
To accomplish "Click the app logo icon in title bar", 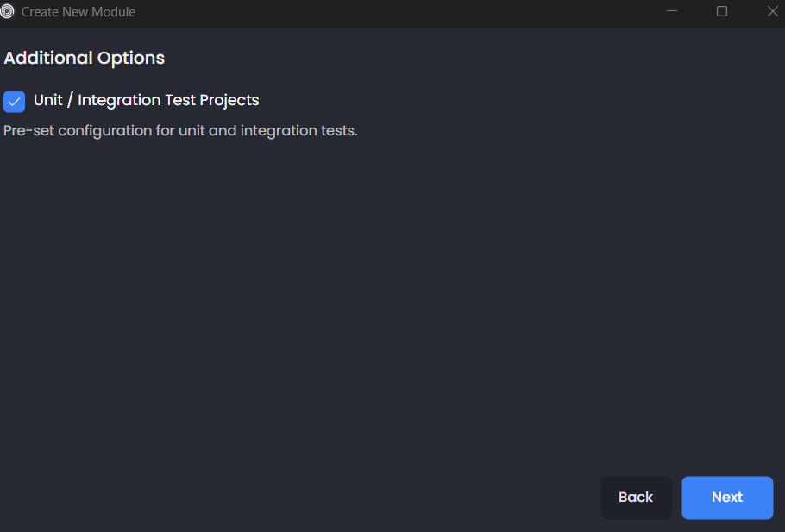I will [x=8, y=12].
